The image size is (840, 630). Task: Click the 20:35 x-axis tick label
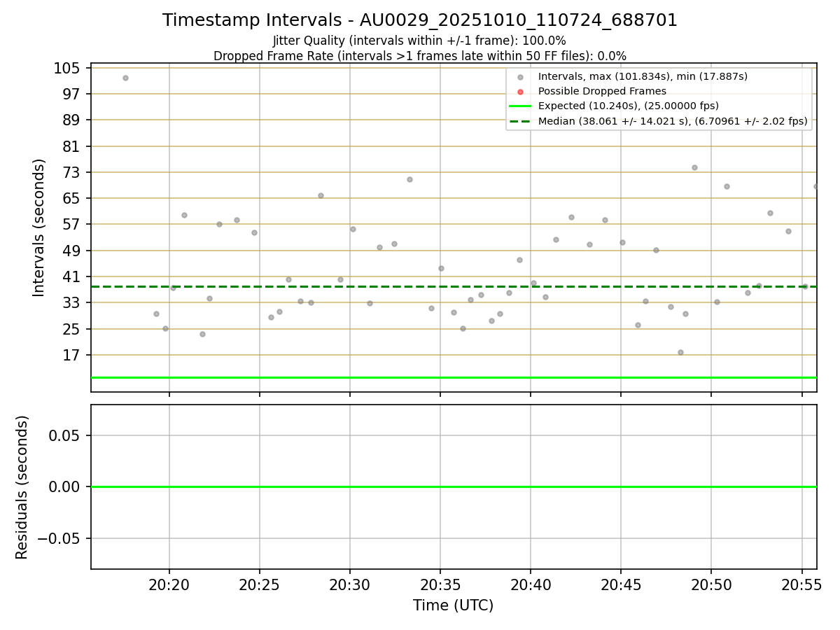440,586
